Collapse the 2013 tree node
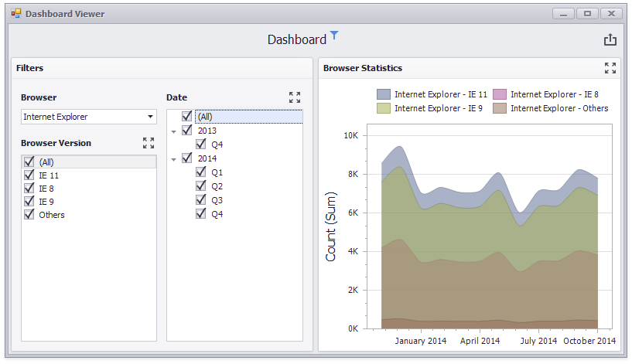Image resolution: width=632 pixels, height=364 pixels. pyautogui.click(x=174, y=131)
